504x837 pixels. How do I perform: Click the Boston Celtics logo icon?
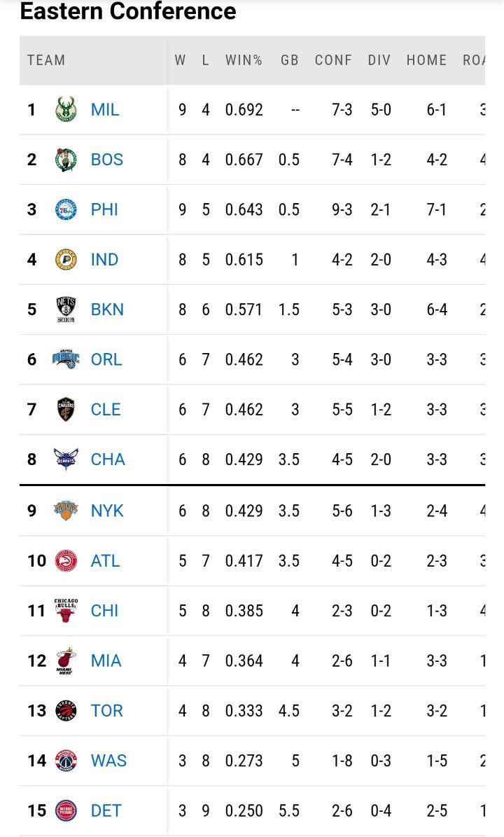tap(66, 160)
